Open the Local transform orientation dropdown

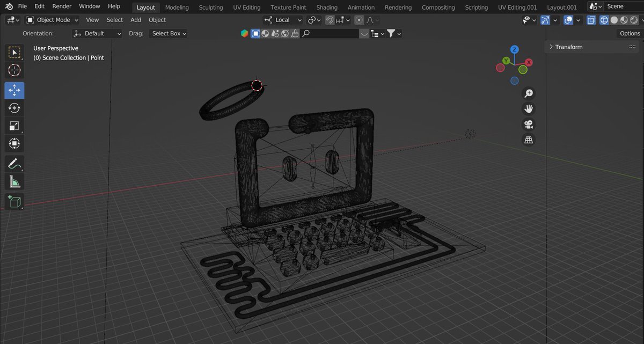coord(283,20)
